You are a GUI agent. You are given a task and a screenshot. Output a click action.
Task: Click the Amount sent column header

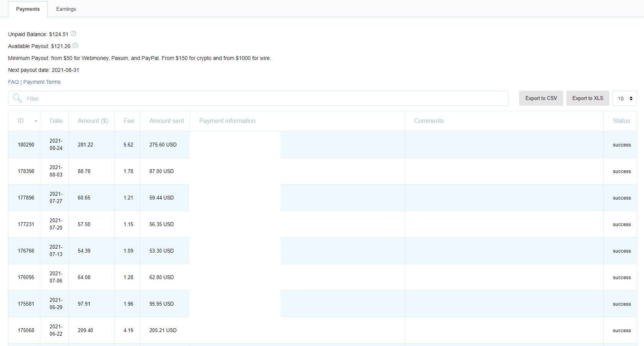pyautogui.click(x=166, y=121)
